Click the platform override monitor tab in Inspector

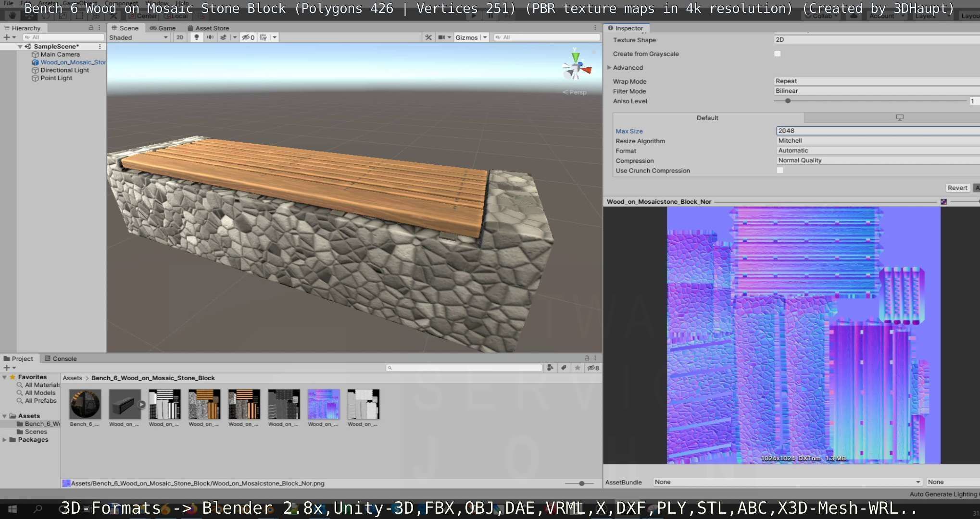899,118
